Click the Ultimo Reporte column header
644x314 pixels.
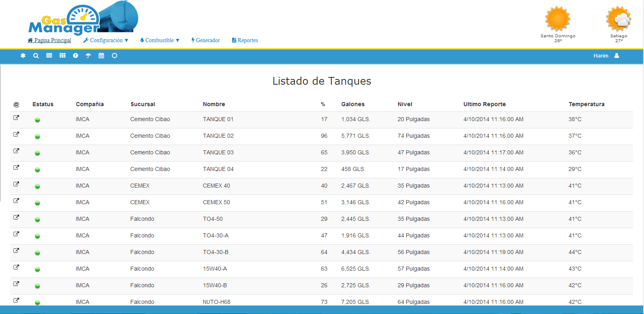point(485,104)
